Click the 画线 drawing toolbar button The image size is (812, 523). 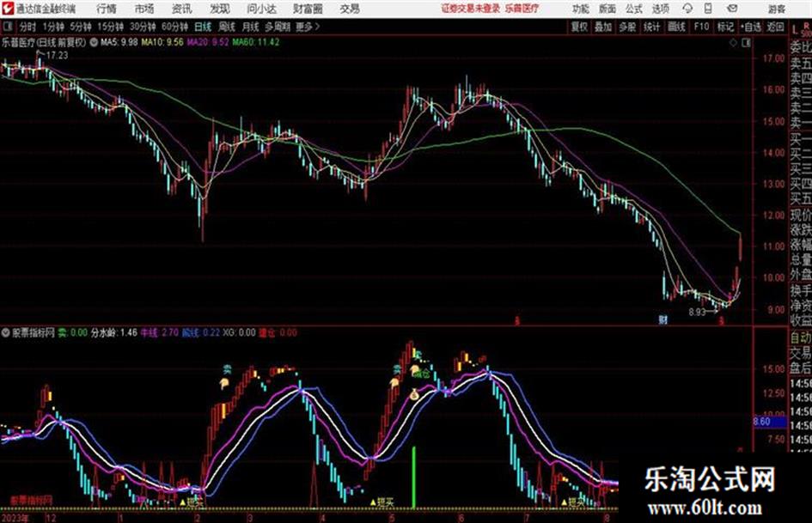pyautogui.click(x=677, y=27)
